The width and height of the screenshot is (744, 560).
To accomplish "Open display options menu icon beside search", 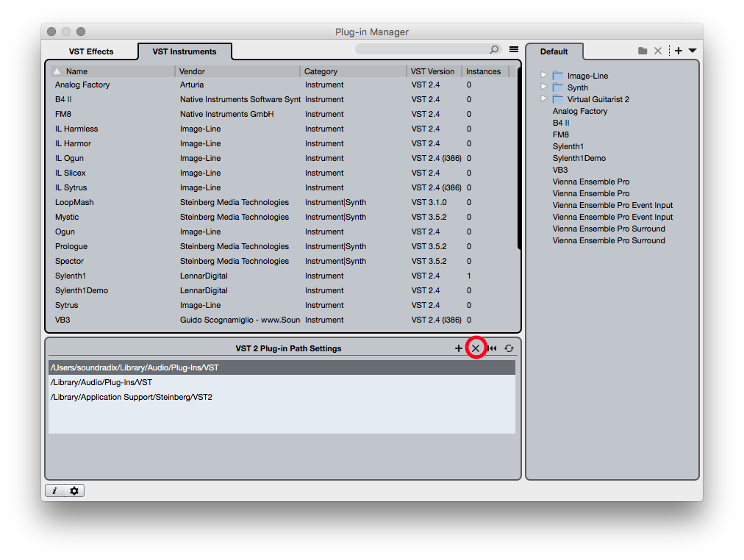I will tap(514, 49).
